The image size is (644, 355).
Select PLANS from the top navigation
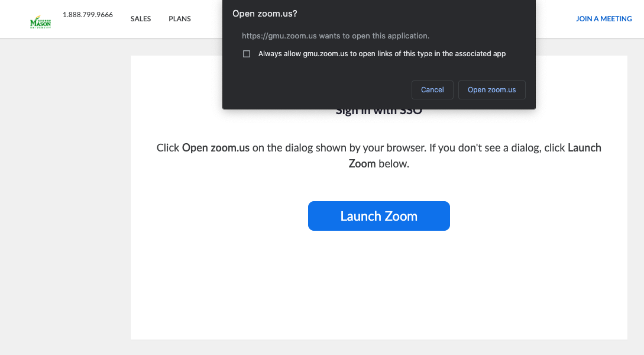click(x=179, y=18)
